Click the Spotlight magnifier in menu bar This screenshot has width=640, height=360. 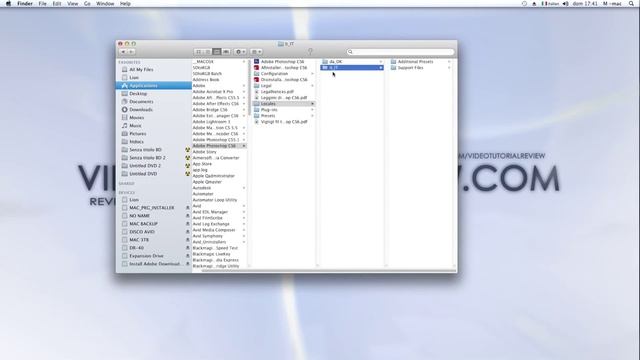pyautogui.click(x=631, y=3)
